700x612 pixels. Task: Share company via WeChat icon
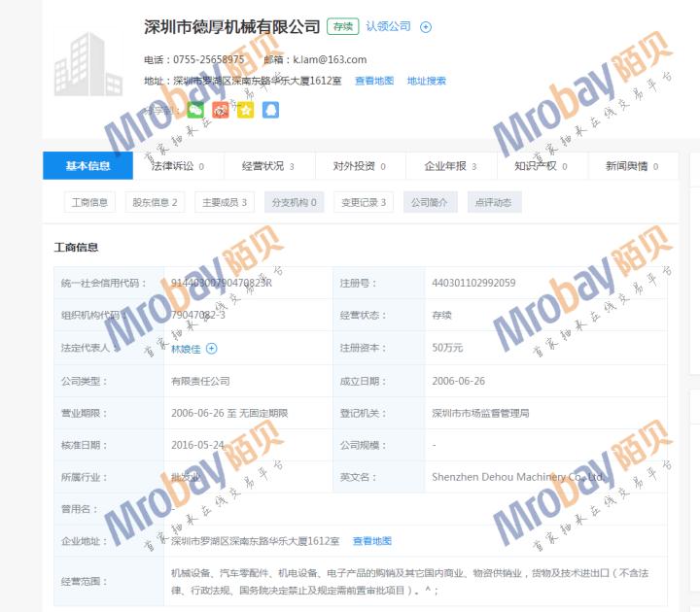click(x=195, y=110)
